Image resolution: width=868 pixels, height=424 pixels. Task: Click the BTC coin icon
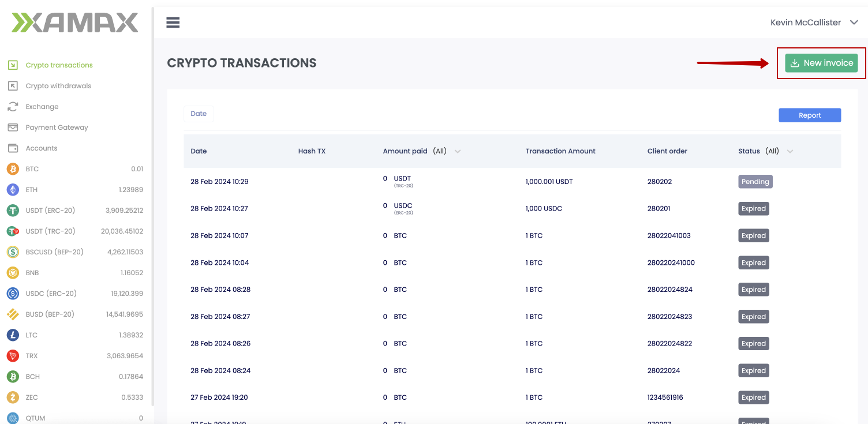(x=13, y=169)
